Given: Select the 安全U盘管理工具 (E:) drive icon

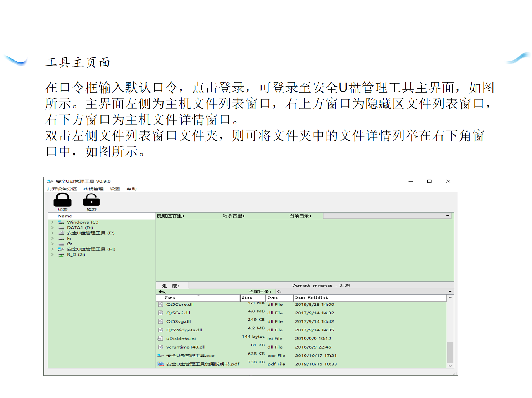Looking at the screenshot, I should [x=61, y=233].
